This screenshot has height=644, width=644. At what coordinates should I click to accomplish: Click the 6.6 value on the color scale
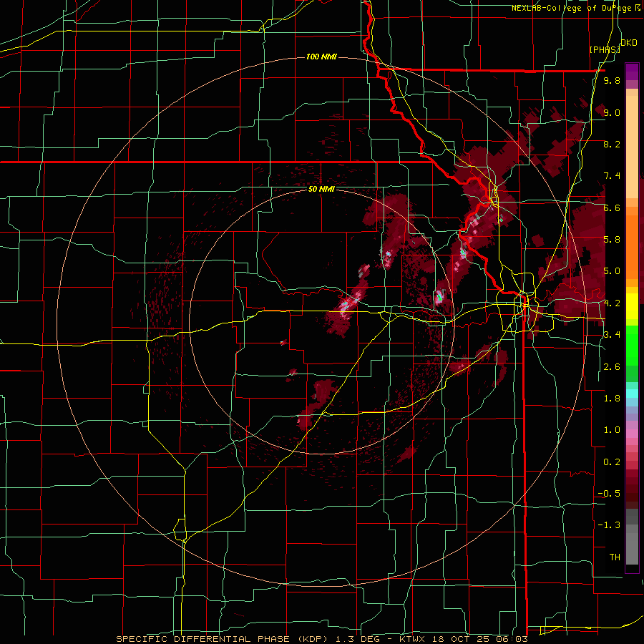pos(612,208)
